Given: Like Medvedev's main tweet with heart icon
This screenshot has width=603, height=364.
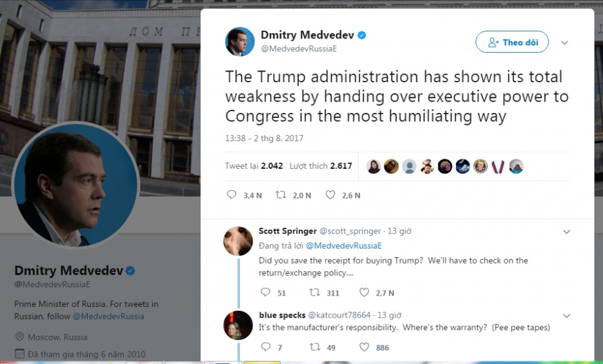Looking at the screenshot, I should (330, 195).
